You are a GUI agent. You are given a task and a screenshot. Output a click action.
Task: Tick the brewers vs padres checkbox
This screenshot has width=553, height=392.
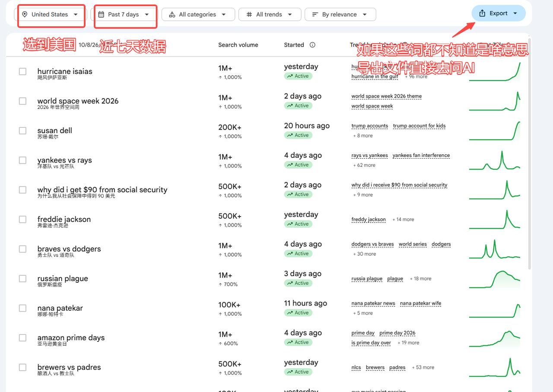tap(23, 367)
